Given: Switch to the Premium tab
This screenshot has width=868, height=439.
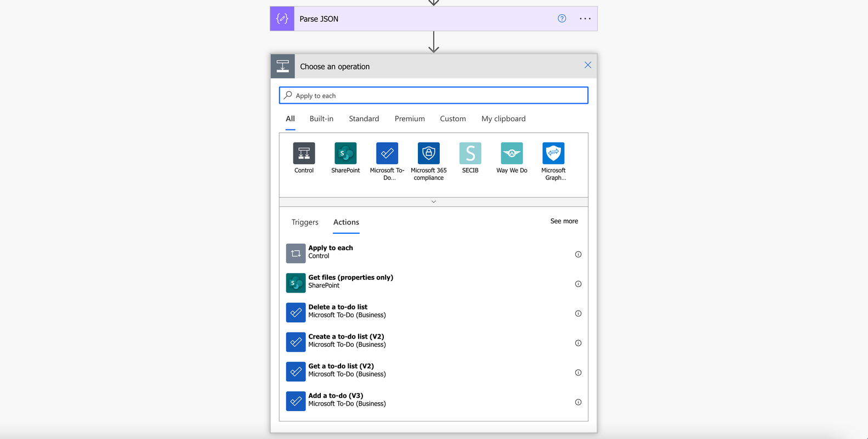Looking at the screenshot, I should click(x=410, y=119).
